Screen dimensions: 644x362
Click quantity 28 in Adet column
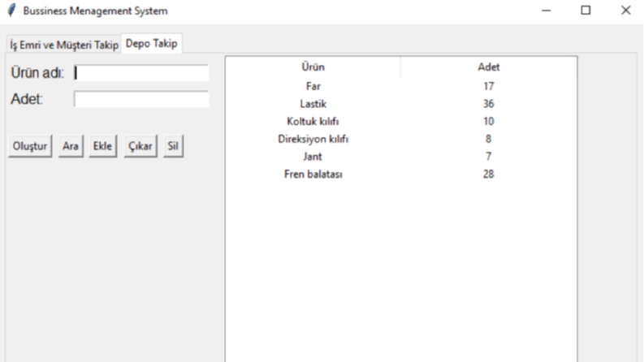click(489, 175)
